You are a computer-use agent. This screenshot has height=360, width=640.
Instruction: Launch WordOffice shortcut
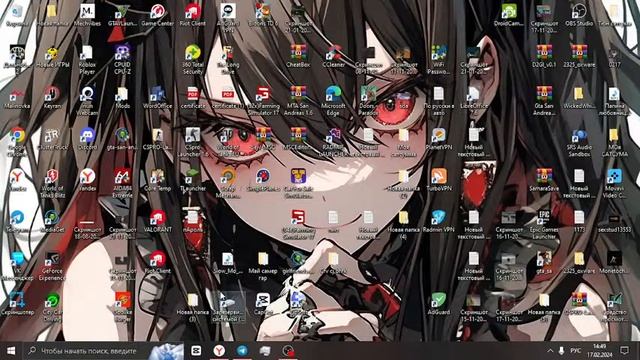(157, 97)
